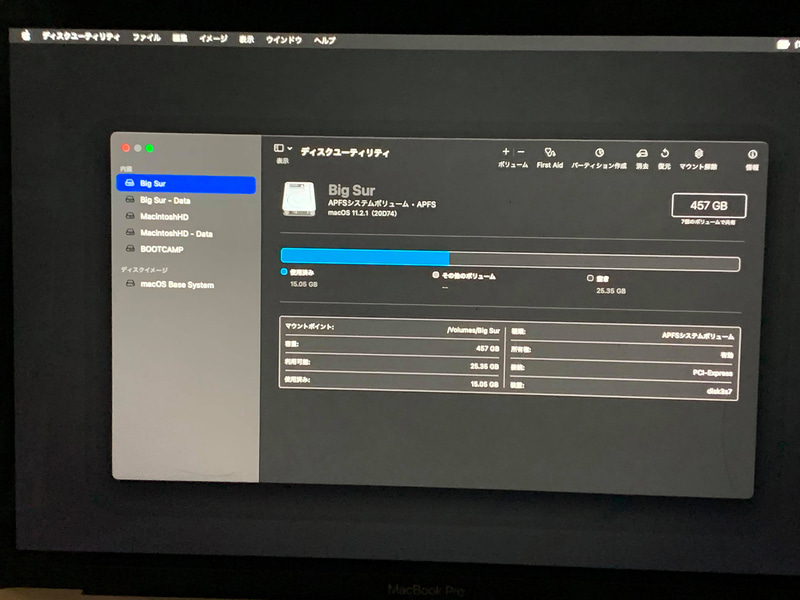
Task: Show disk info with the info icon
Action: [752, 155]
